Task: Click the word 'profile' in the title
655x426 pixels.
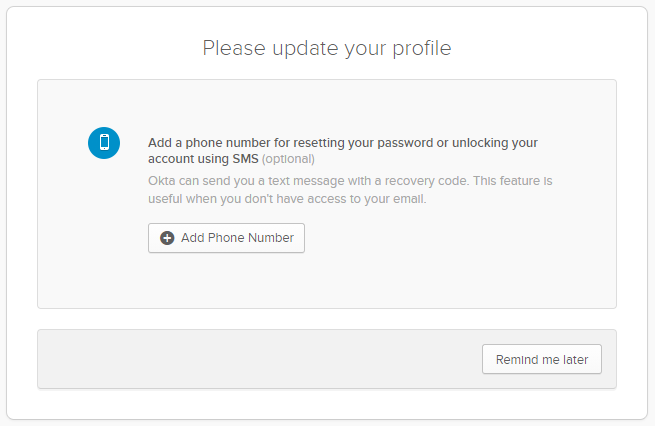Action: coord(422,48)
